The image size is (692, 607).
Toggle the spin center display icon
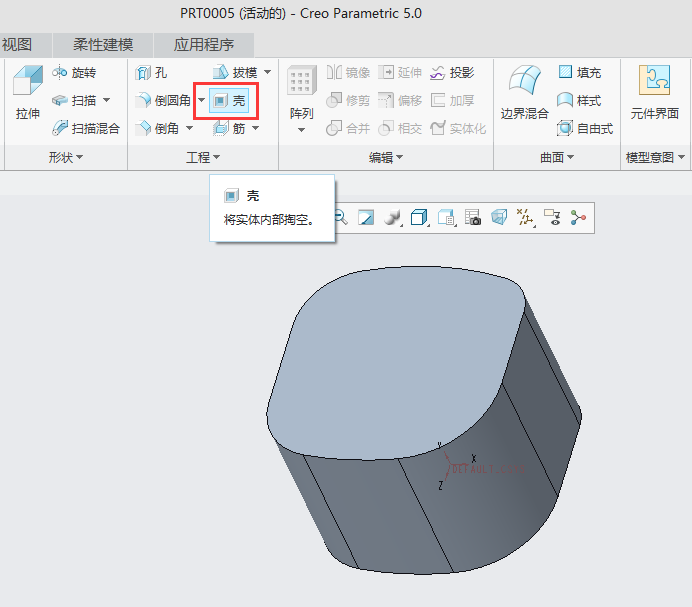click(578, 218)
